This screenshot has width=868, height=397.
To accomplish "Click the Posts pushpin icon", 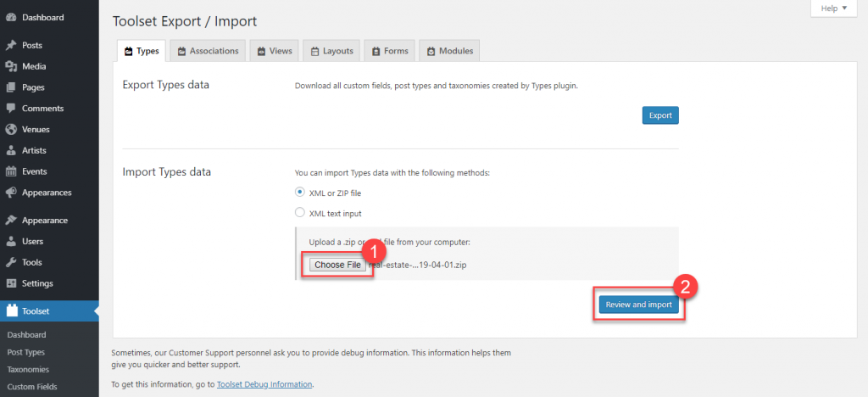I will (10, 45).
